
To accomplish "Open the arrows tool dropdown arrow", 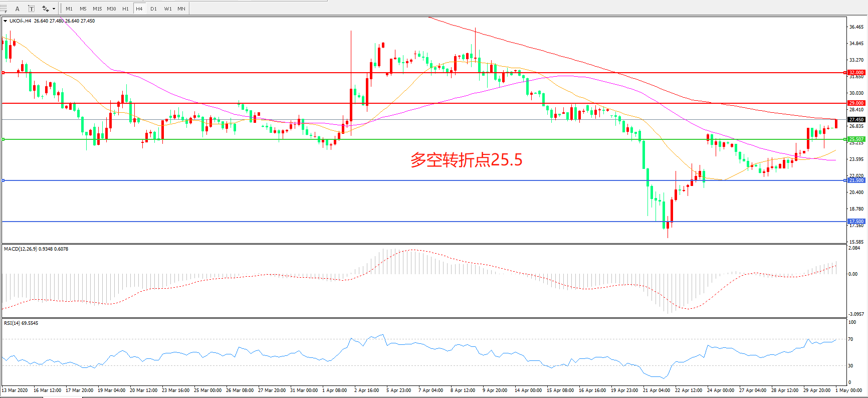I will pos(54,9).
